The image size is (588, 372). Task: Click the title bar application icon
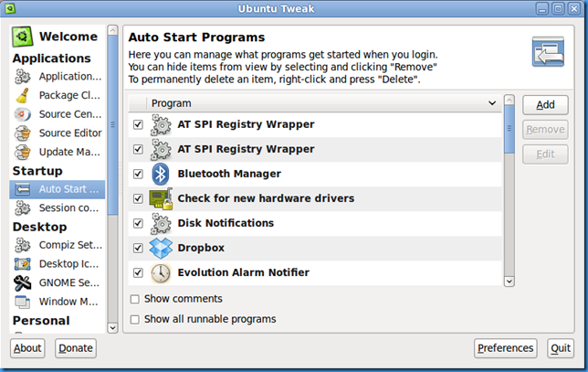coord(10,8)
